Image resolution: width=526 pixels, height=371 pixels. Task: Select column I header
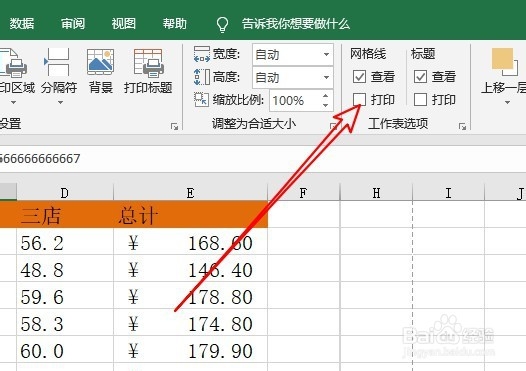pos(449,193)
